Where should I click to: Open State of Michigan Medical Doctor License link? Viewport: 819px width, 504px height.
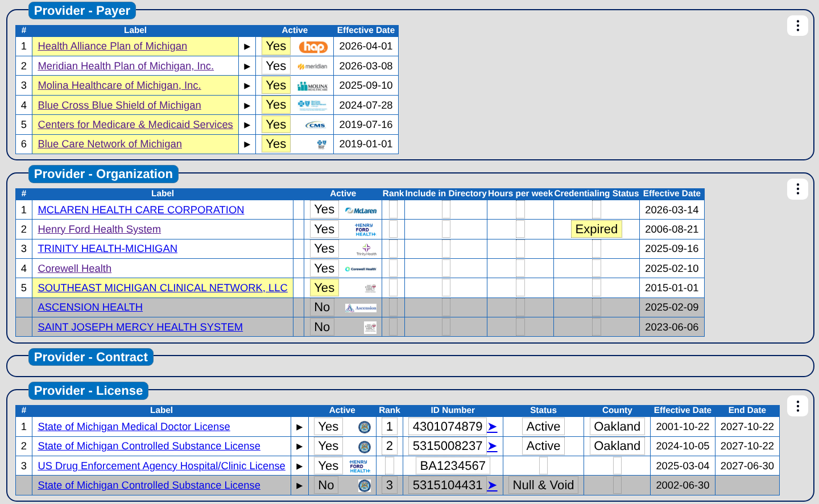pos(134,427)
